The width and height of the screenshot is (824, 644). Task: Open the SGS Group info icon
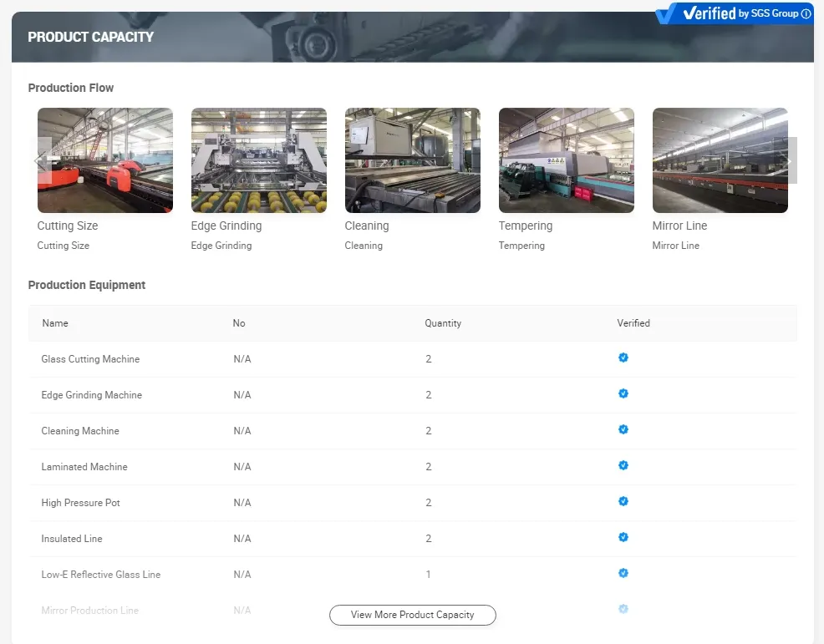click(x=804, y=13)
